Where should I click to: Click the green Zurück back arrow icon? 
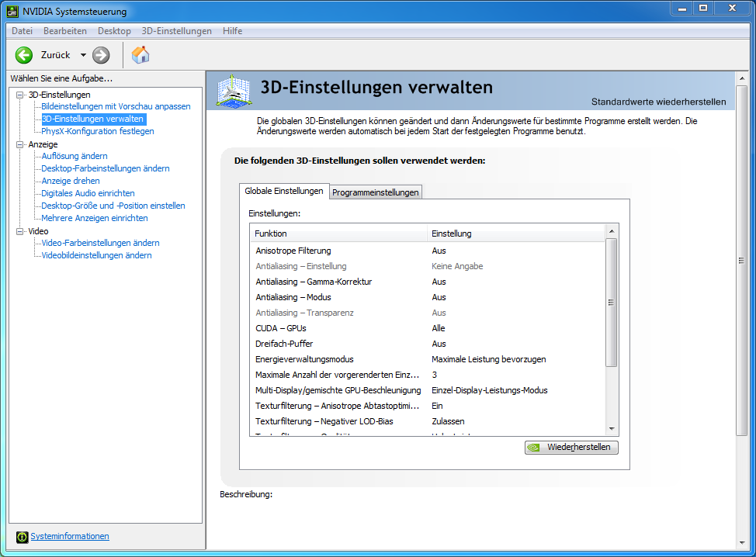tap(23, 55)
